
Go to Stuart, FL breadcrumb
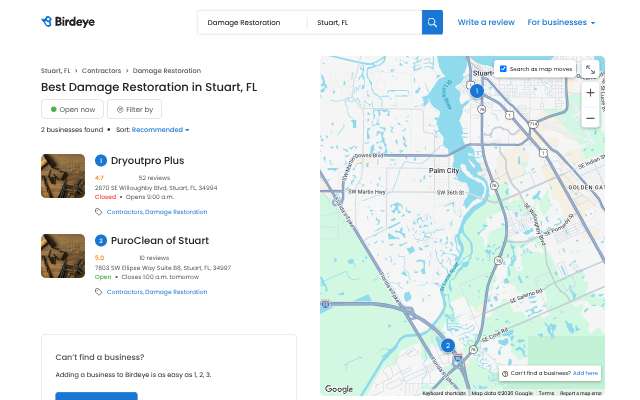56,71
